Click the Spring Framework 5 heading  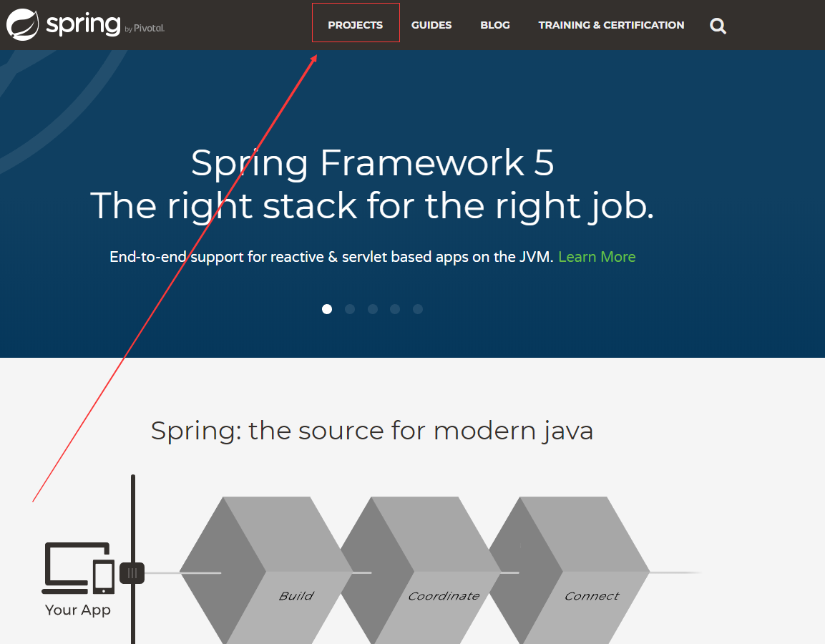tap(372, 164)
